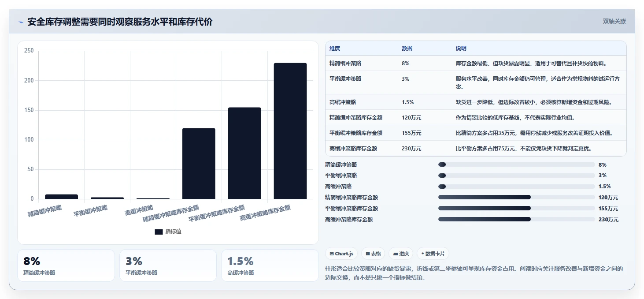
Task: Click the x-axis label 精简缓冲策略库存金额 under the chart
Action: 170,213
